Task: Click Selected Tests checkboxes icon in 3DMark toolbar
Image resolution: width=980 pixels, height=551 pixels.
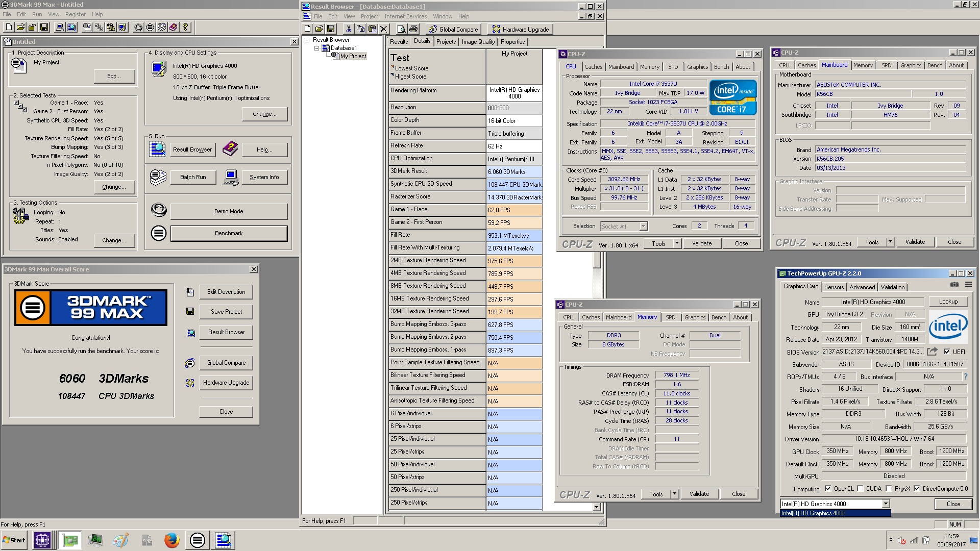Action: [x=99, y=27]
